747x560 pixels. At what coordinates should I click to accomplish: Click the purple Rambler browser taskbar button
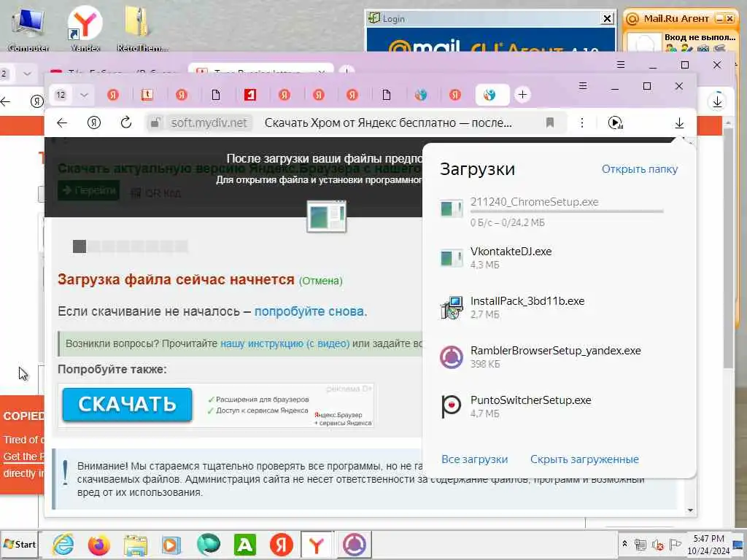(x=355, y=545)
